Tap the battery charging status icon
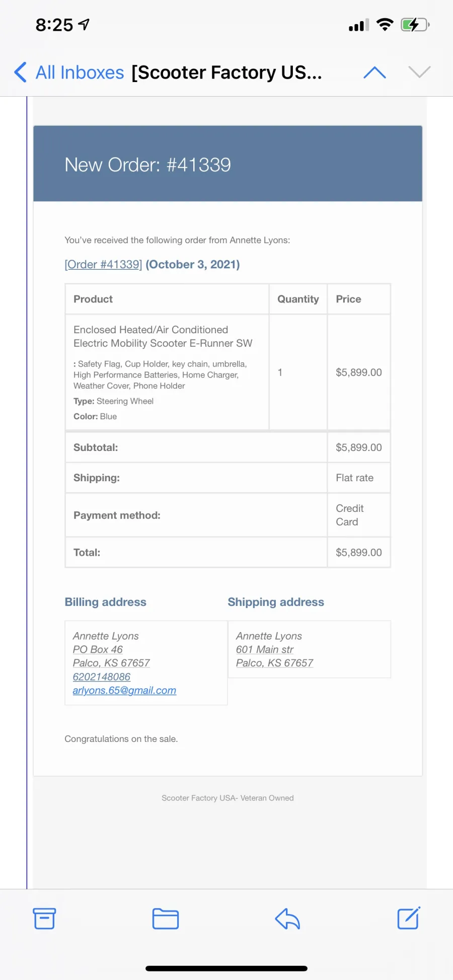453x980 pixels. [x=414, y=25]
